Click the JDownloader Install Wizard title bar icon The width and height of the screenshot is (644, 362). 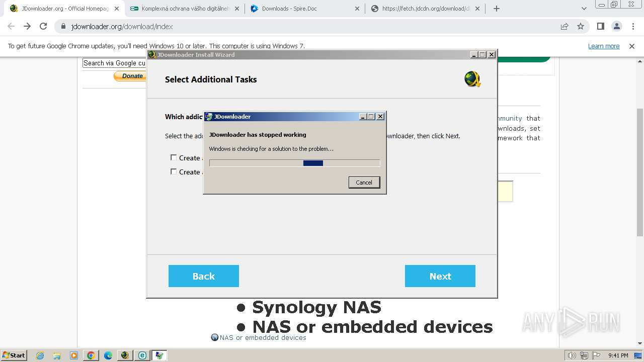tap(152, 55)
